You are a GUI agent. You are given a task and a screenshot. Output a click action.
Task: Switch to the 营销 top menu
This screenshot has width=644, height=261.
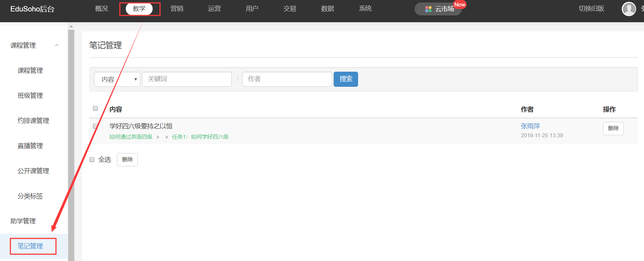pyautogui.click(x=177, y=9)
